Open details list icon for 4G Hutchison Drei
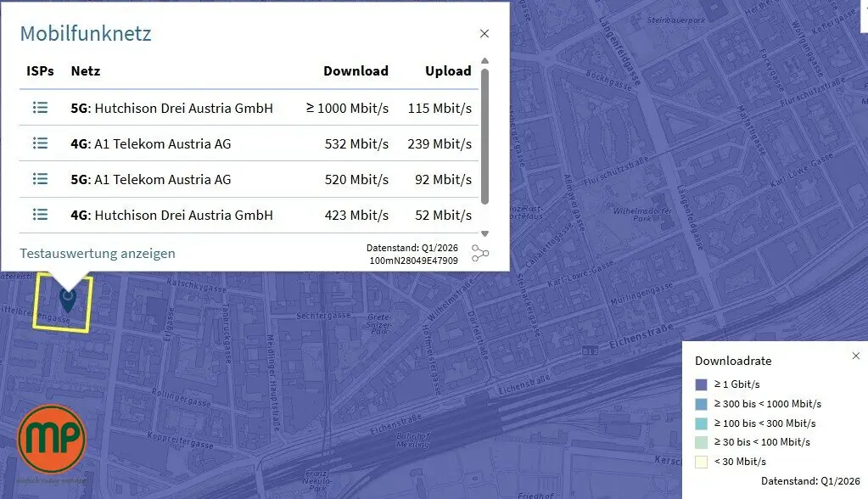The height and width of the screenshot is (499, 868). coord(40,215)
